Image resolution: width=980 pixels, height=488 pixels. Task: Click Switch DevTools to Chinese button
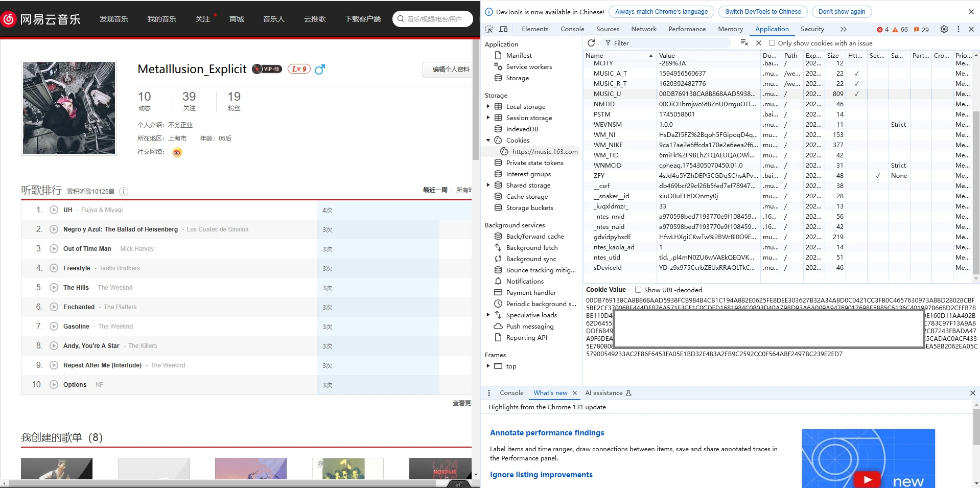coord(763,12)
